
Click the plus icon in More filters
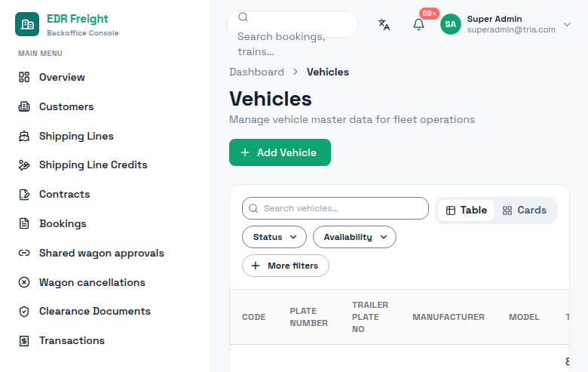256,266
